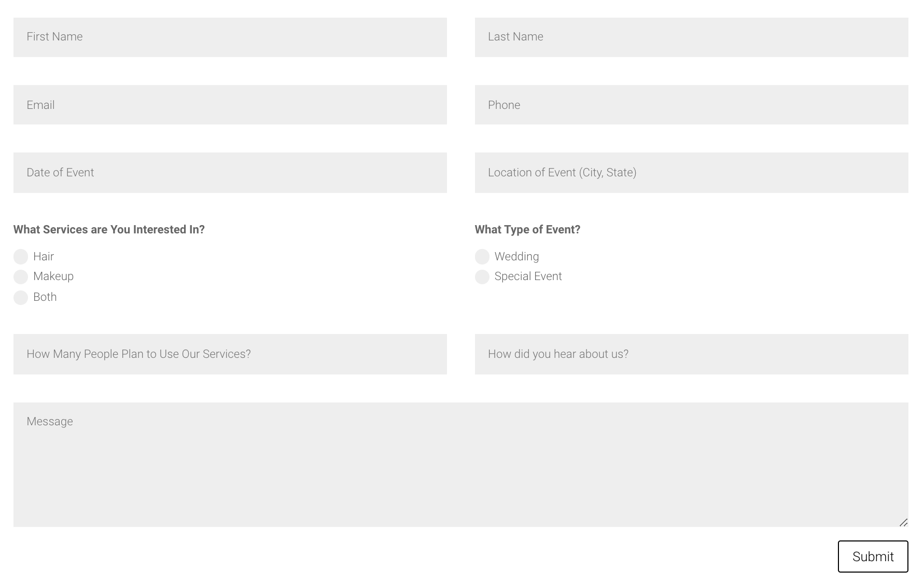Click inside the Message text area
The height and width of the screenshot is (584, 924).
click(x=460, y=465)
